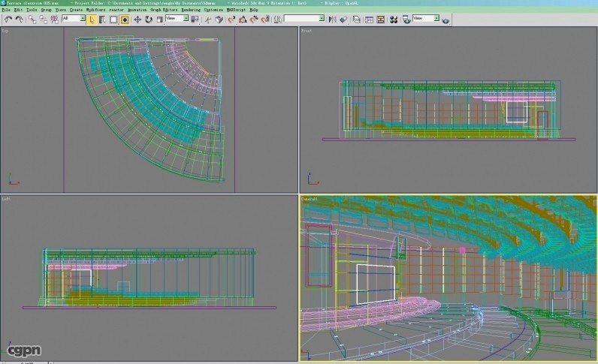Open the Help menu
The image size is (598, 364).
coord(254,10)
